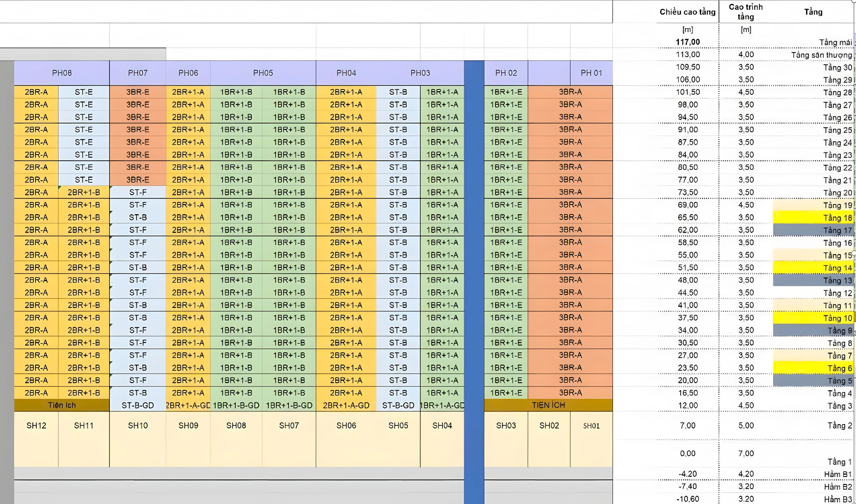Select the 'Hầm B1' basement label
The width and height of the screenshot is (856, 504).
[837, 474]
